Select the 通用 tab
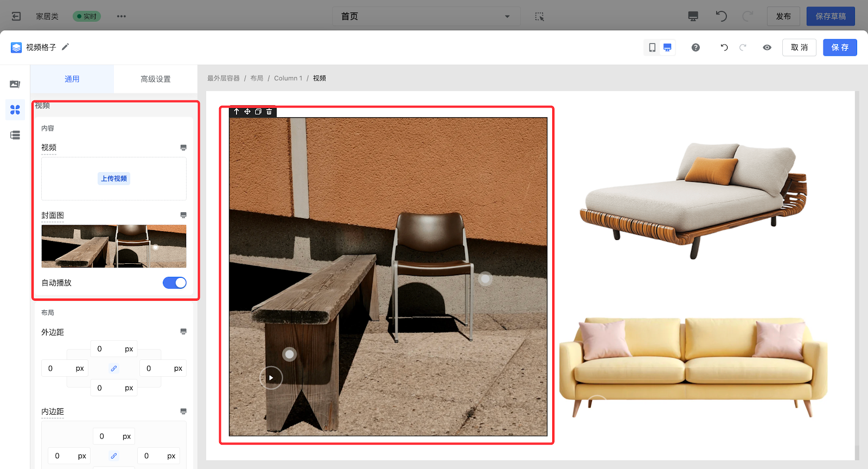 [x=72, y=79]
